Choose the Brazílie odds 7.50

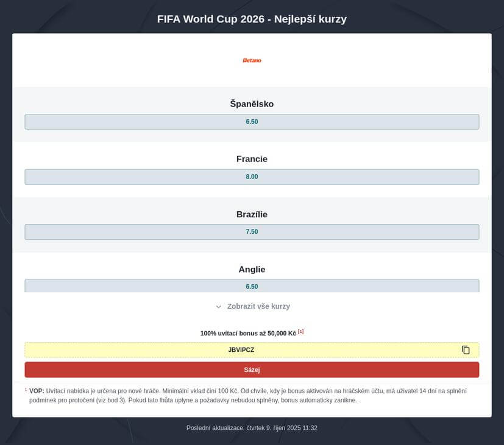[x=252, y=232]
